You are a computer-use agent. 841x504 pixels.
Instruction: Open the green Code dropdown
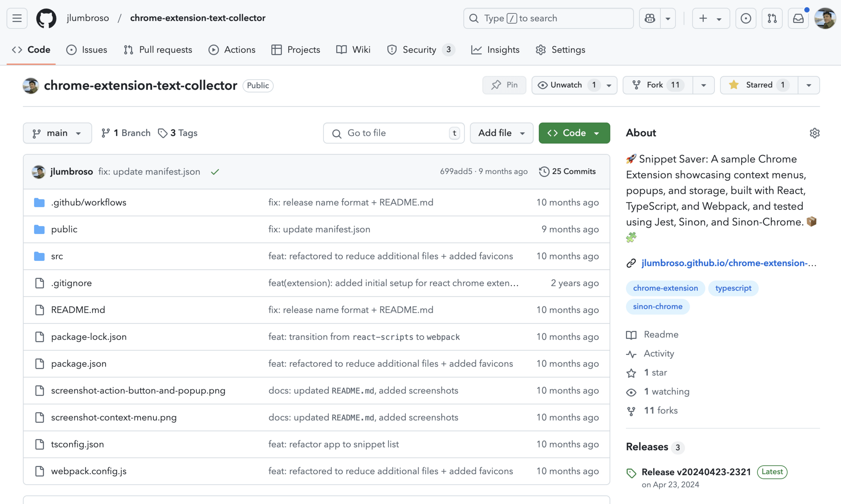click(574, 133)
